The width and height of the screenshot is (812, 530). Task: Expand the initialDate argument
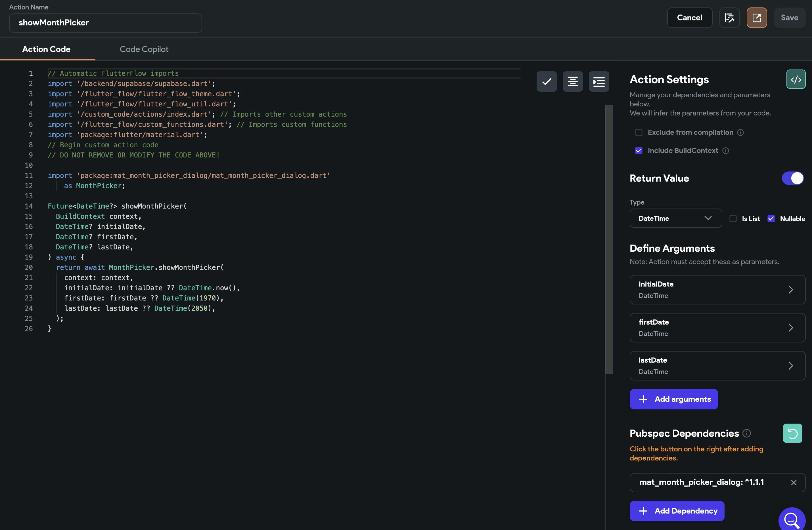[x=717, y=290]
